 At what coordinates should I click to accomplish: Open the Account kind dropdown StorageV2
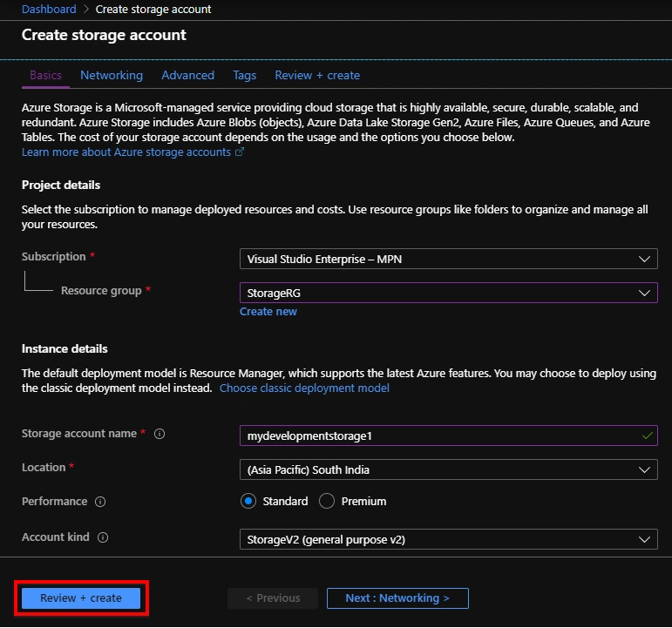pyautogui.click(x=448, y=539)
